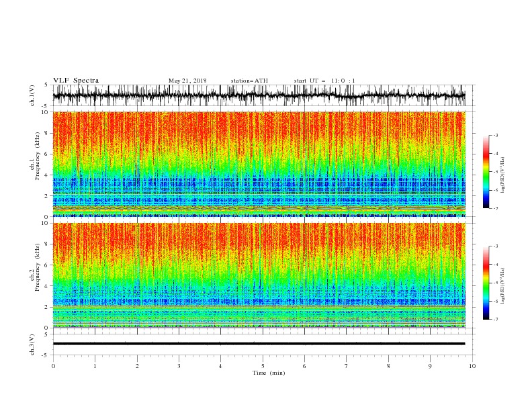Click the "-5" lower tick of ch.3(V) axis
The height and width of the screenshot is (411, 532).
click(x=46, y=355)
